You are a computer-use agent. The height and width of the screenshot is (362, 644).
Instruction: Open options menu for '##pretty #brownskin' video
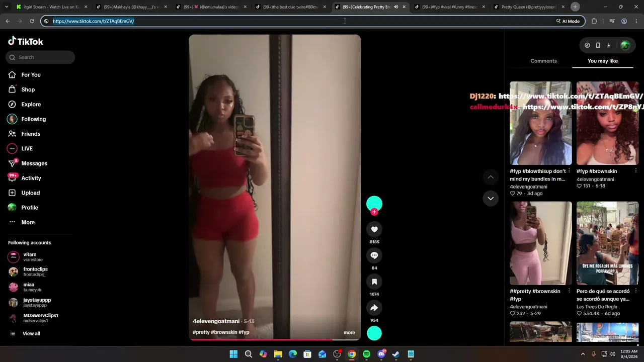click(x=569, y=291)
